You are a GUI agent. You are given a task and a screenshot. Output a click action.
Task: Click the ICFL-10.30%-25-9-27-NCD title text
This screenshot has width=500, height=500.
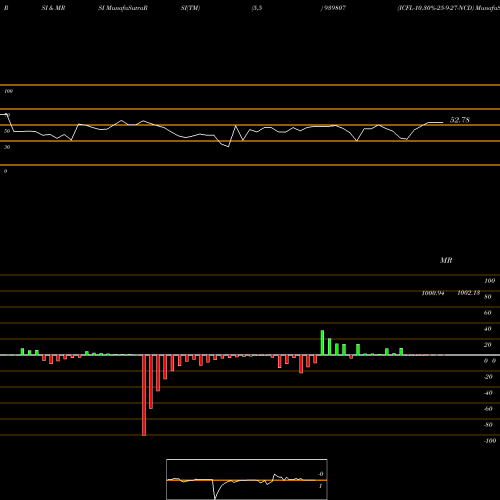[x=436, y=8]
